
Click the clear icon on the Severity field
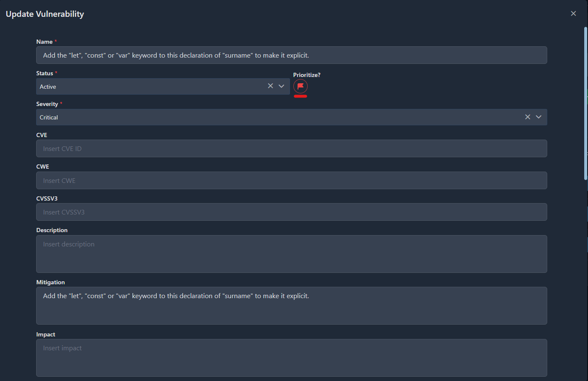[527, 117]
